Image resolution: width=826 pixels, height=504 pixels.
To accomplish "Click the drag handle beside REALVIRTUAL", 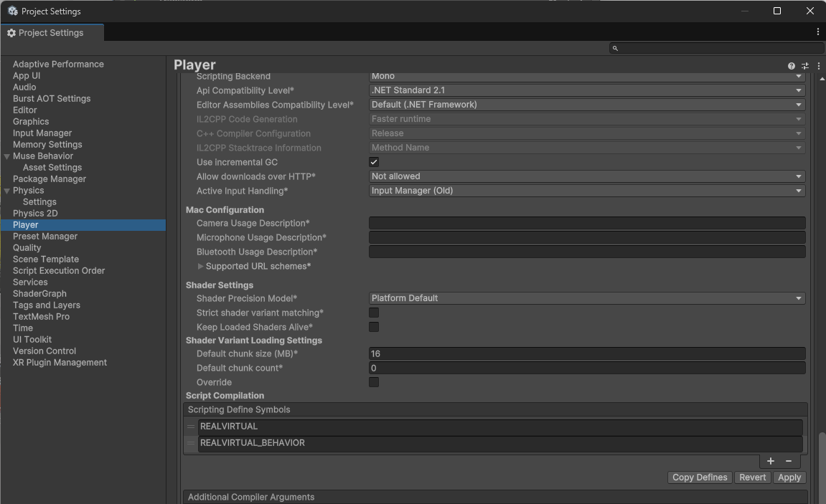I will tap(191, 427).
